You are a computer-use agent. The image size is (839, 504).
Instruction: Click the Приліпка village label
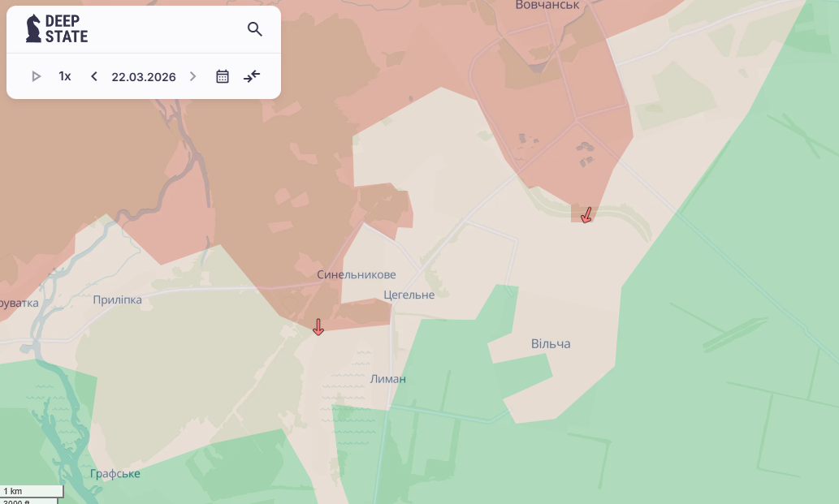(117, 300)
